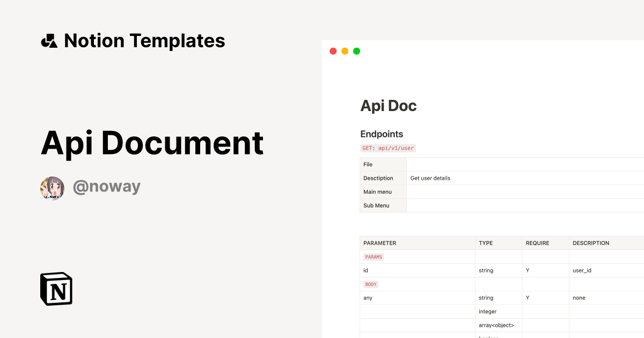Click the empty cell beside Main menu
The height and width of the screenshot is (338, 644).
525,192
